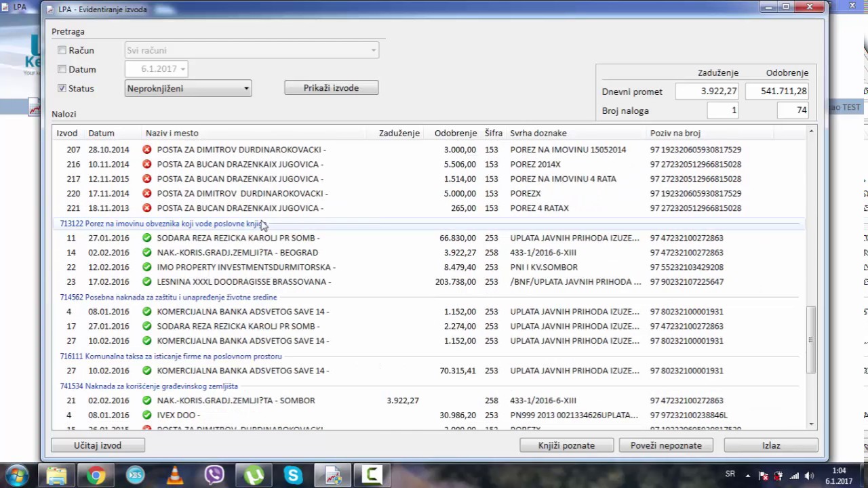Screen dimensions: 868x488
Task: Click the text POREZ NA IMOVINU 15052014
Action: click(x=568, y=150)
